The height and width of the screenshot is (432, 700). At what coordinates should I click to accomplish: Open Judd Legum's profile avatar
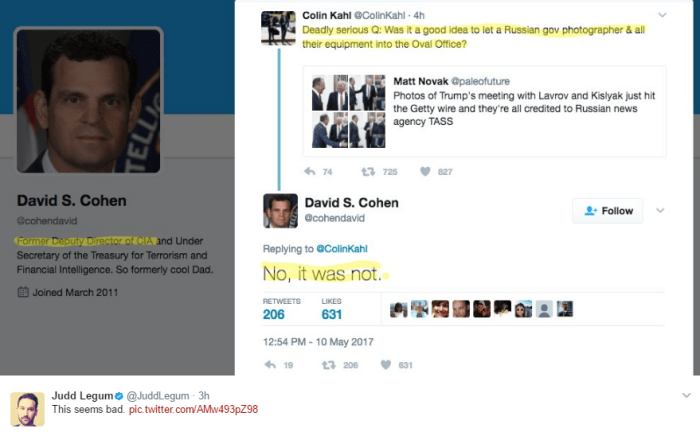tap(27, 409)
